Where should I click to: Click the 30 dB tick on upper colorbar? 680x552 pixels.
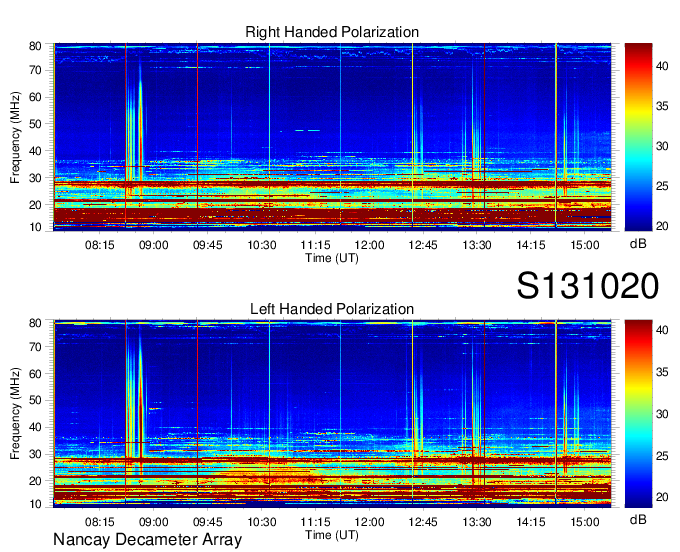[x=662, y=146]
